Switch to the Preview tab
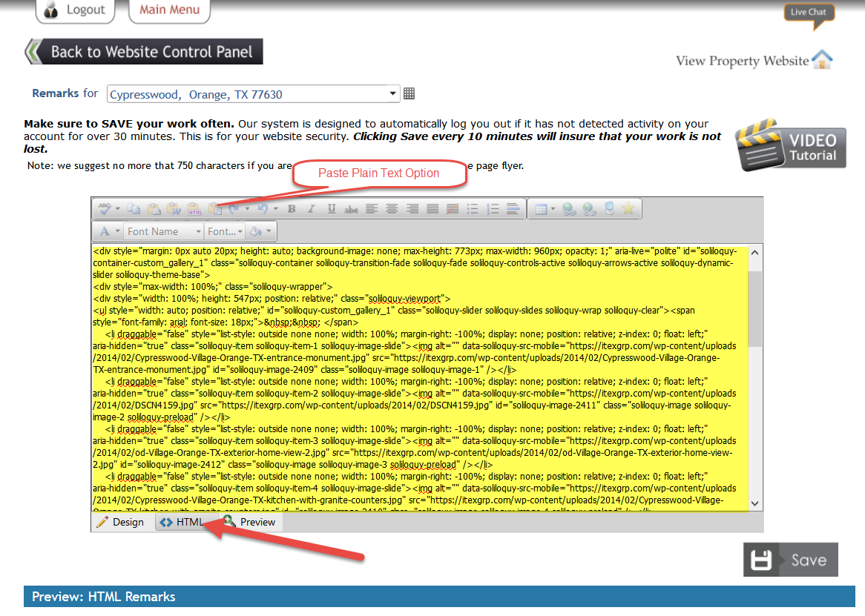 tap(251, 523)
